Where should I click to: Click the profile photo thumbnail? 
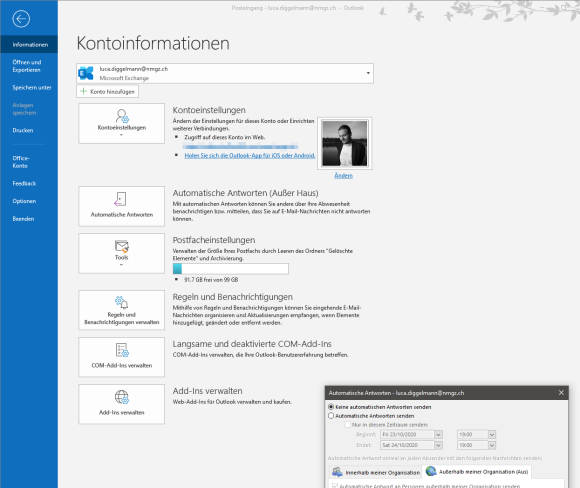pos(345,143)
